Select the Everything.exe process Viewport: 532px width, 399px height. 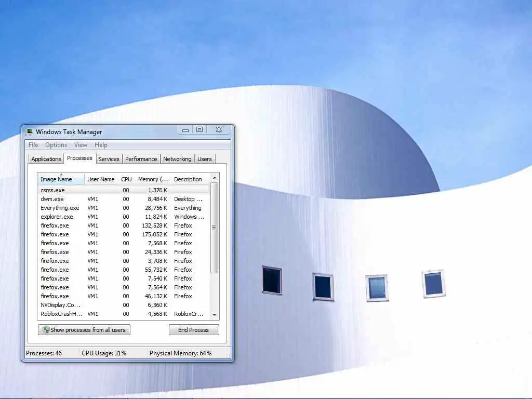124,208
